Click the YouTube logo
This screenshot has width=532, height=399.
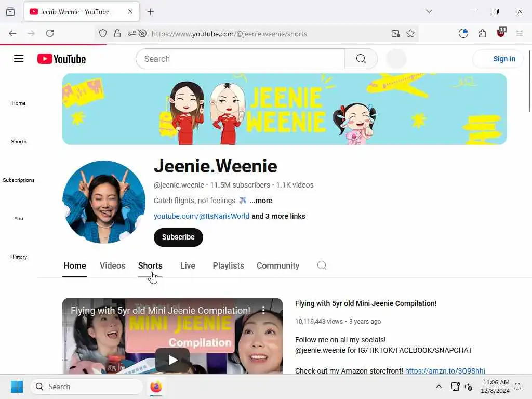pyautogui.click(x=61, y=59)
